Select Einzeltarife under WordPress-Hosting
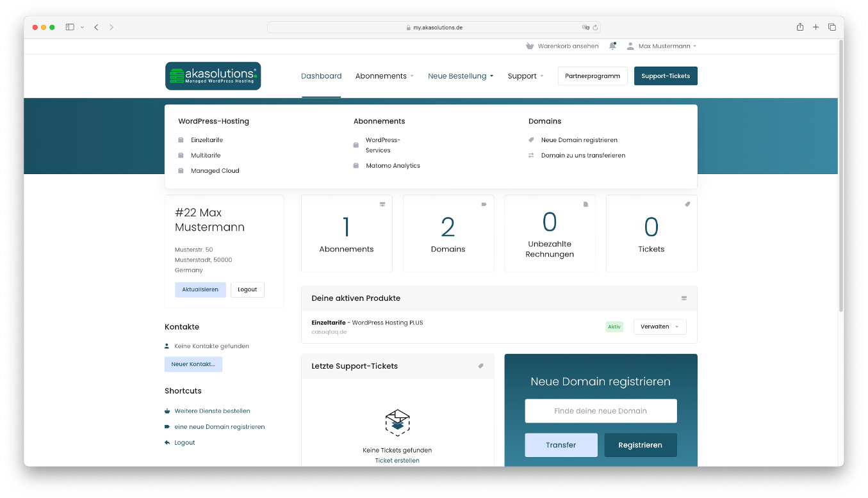Screen dimensions: 868x498 [206, 140]
